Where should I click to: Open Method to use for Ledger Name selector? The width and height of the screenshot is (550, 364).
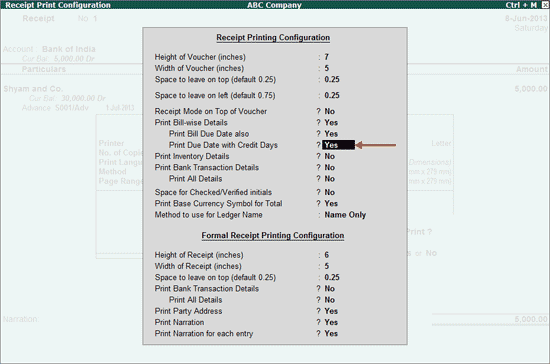click(x=345, y=215)
